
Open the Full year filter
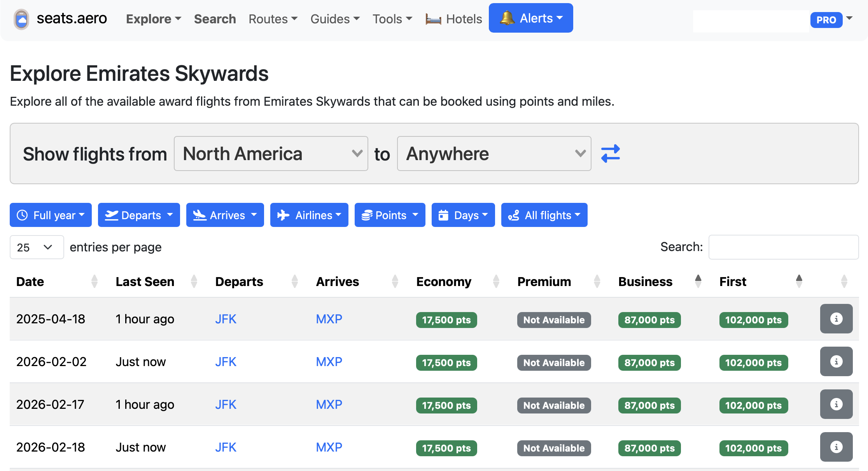coord(51,215)
